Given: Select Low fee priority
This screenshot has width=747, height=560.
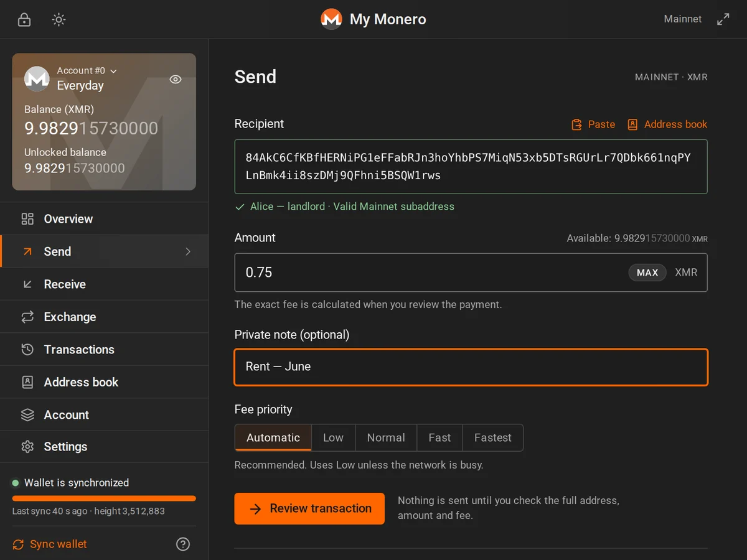Looking at the screenshot, I should [333, 437].
